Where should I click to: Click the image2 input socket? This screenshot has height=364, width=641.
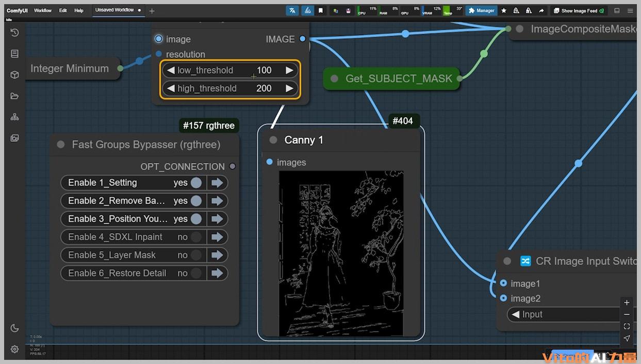click(503, 298)
